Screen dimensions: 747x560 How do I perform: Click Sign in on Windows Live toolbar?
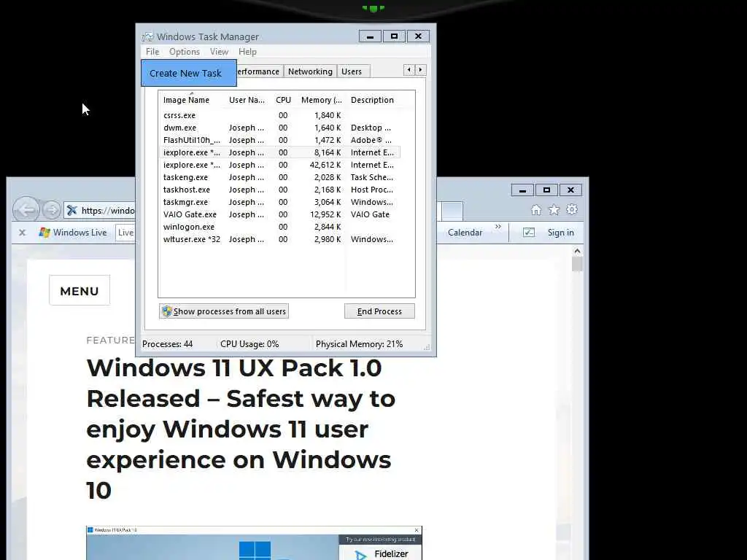tap(561, 233)
